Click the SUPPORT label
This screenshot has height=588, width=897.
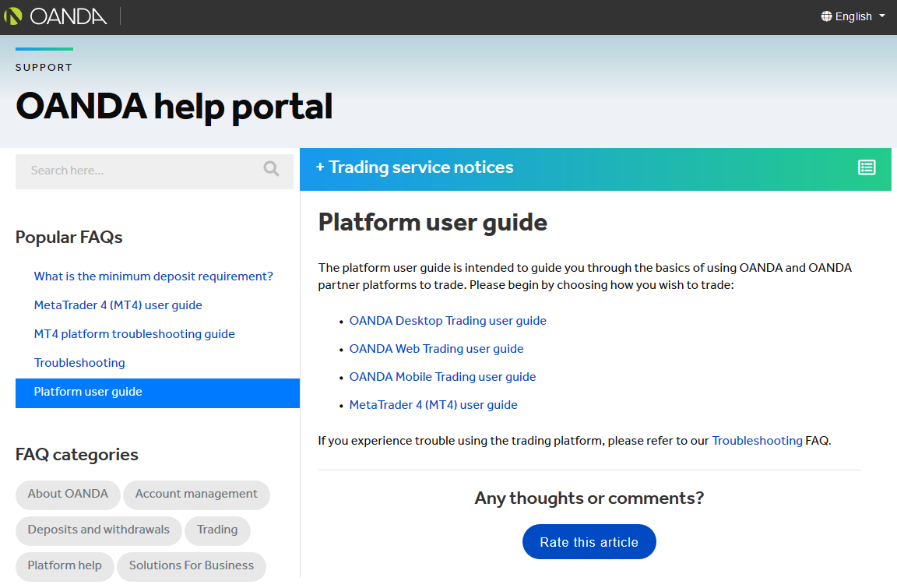[44, 68]
